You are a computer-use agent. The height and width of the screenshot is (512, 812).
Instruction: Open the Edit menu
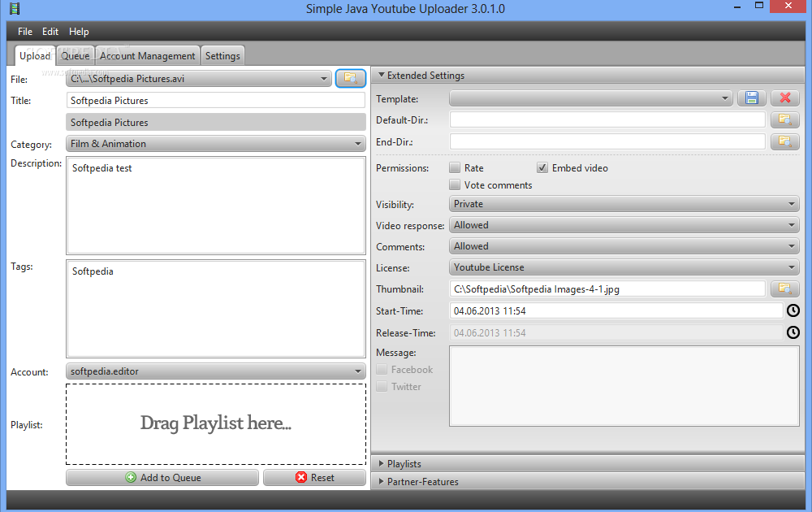50,31
